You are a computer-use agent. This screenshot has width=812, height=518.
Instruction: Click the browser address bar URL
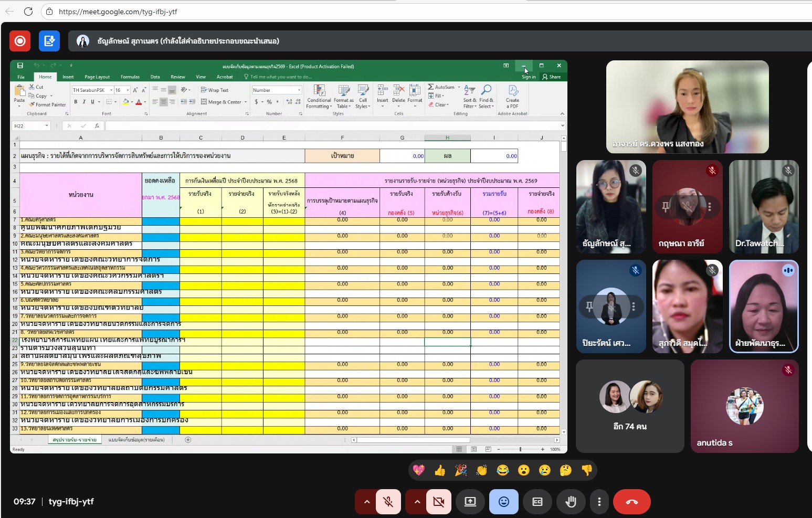(x=118, y=12)
